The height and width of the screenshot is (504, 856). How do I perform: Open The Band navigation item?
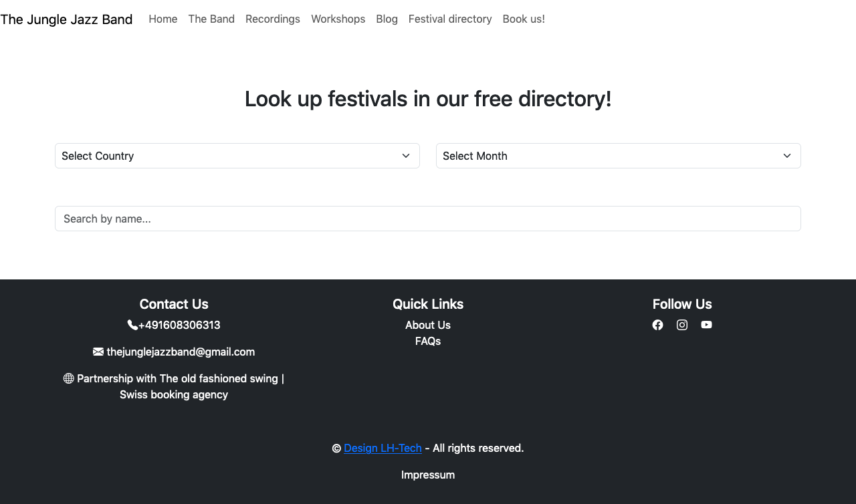[x=211, y=19]
